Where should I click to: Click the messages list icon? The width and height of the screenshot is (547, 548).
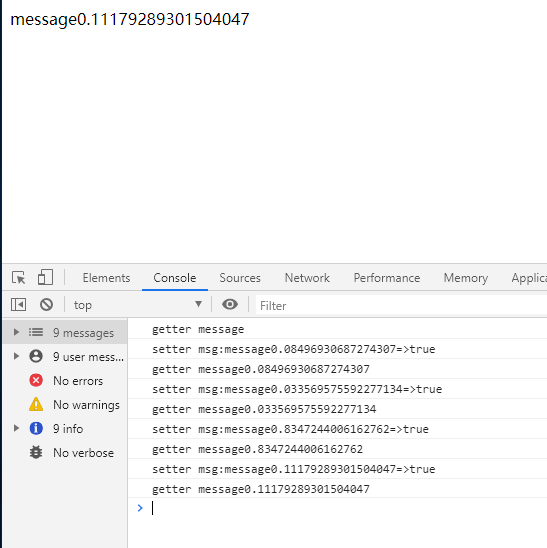coord(36,332)
